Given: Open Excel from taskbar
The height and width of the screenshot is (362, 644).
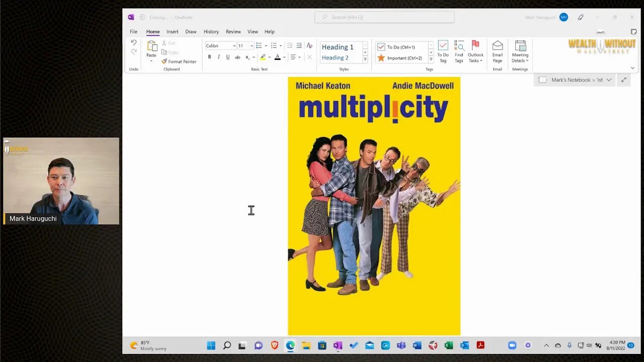Looking at the screenshot, I should tap(449, 345).
